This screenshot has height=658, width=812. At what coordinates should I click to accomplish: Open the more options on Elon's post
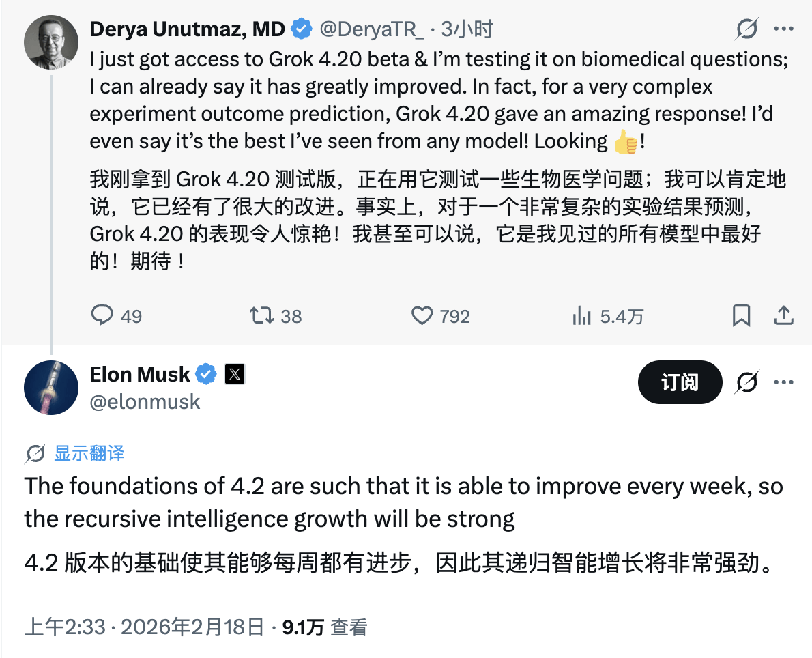click(783, 383)
